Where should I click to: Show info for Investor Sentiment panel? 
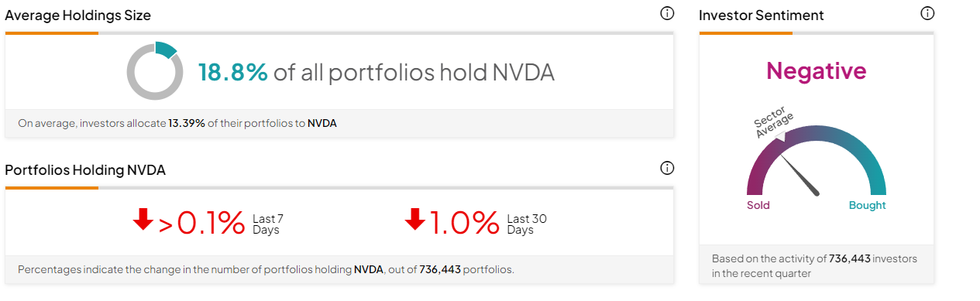pyautogui.click(x=927, y=13)
